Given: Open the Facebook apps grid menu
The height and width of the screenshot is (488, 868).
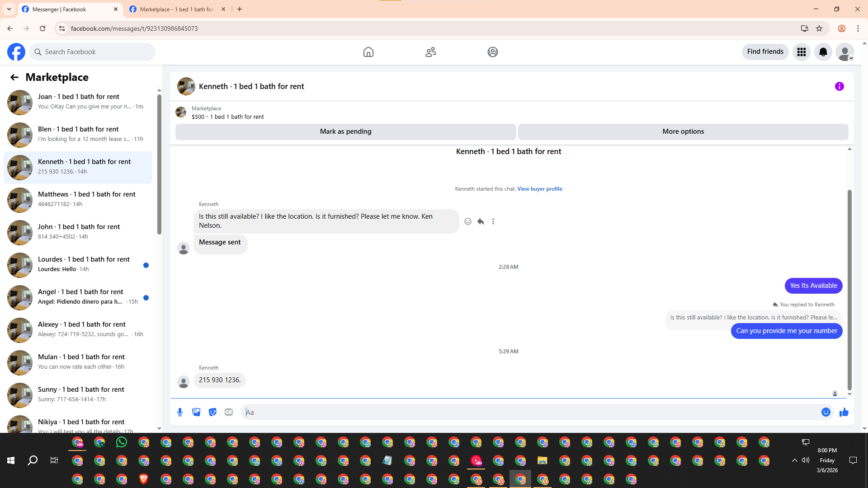Looking at the screenshot, I should pyautogui.click(x=801, y=52).
